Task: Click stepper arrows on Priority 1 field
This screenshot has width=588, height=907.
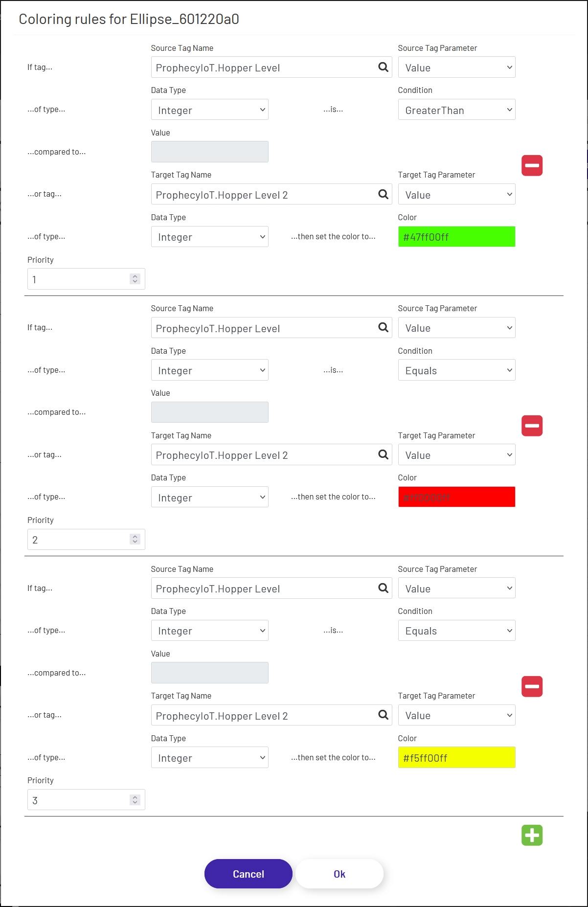Action: (135, 279)
